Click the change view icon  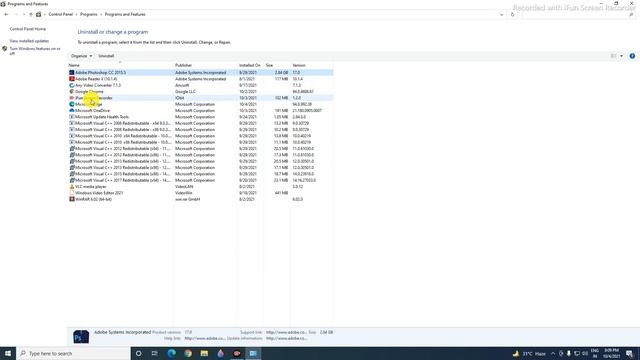[x=613, y=56]
